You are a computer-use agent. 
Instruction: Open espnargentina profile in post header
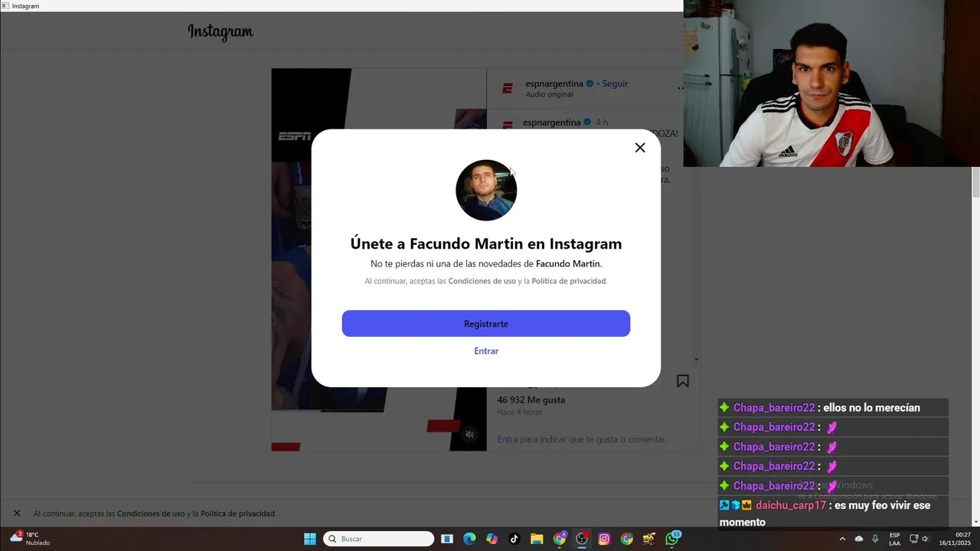coord(554,83)
